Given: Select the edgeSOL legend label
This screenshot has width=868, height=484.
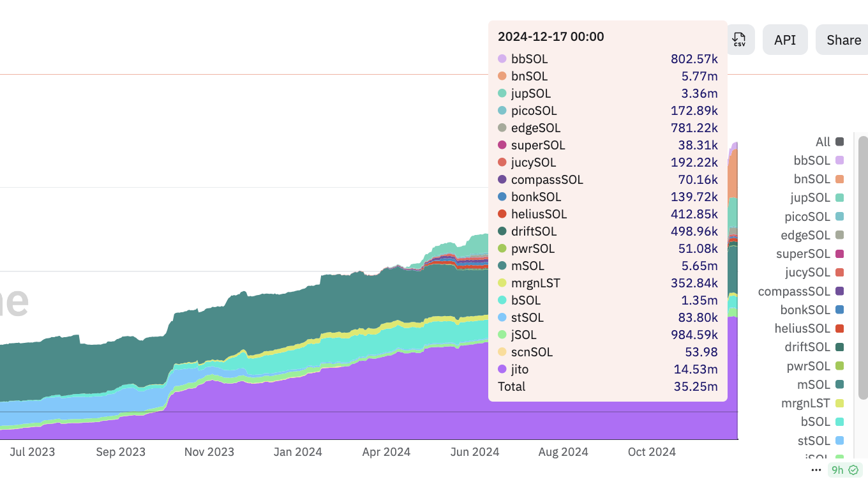Looking at the screenshot, I should click(805, 235).
